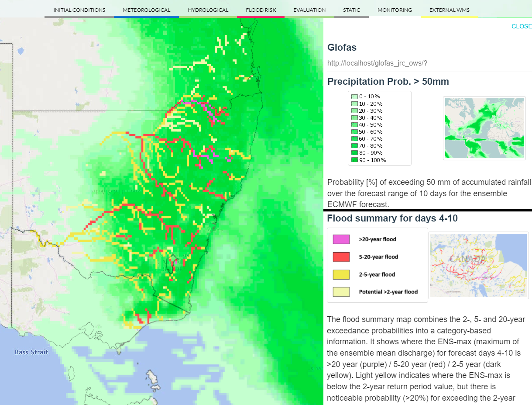Screen dimensions: 532x405
Task: Click the Glofas panel heading
Action: (342, 47)
